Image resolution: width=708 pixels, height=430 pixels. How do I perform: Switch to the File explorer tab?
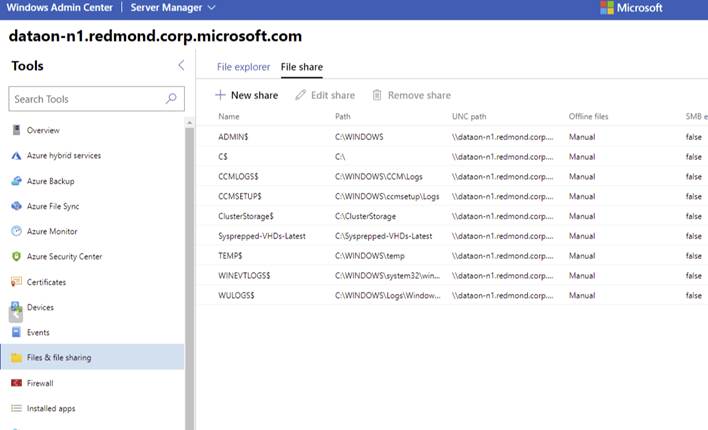click(x=243, y=67)
